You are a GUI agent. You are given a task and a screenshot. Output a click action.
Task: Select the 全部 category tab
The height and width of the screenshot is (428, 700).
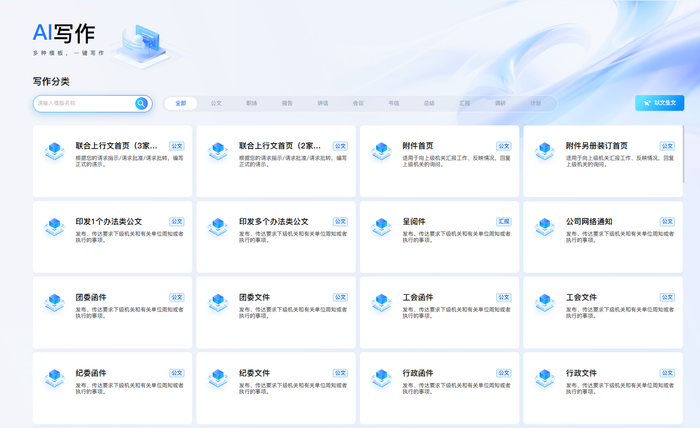click(x=180, y=103)
